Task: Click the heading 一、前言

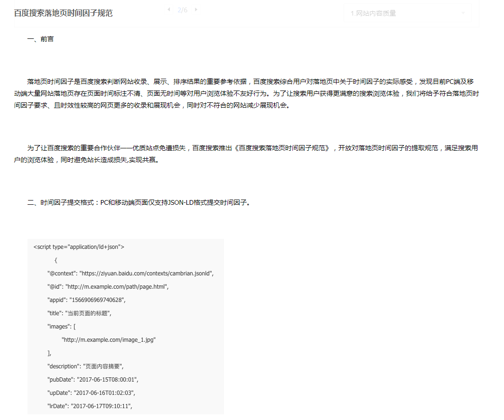Action: [x=40, y=39]
